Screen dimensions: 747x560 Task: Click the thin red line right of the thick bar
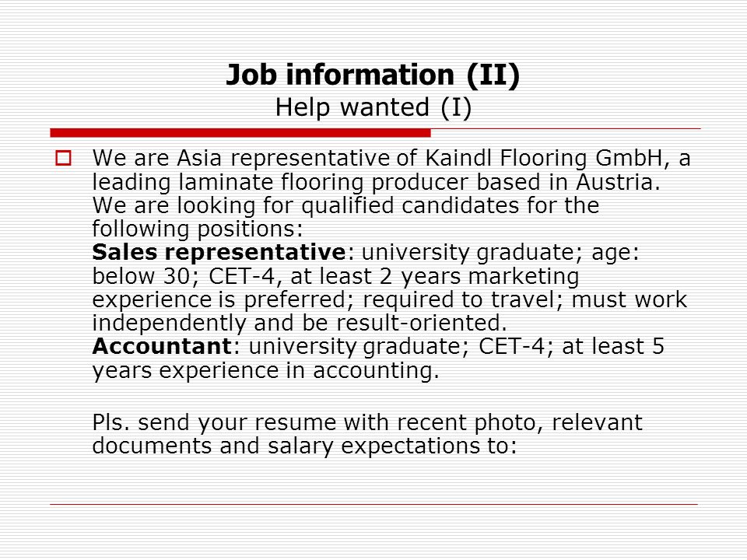(x=566, y=128)
